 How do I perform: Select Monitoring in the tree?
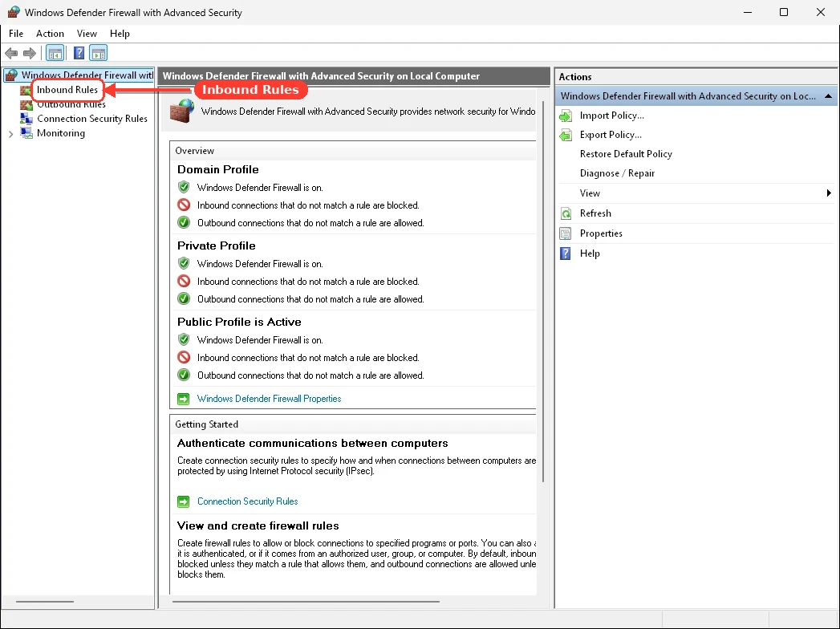pyautogui.click(x=61, y=133)
